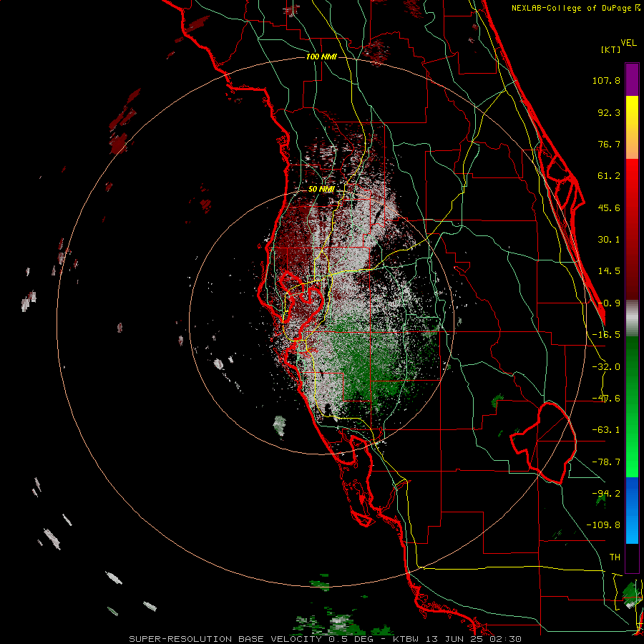Click the Super-Resolution Base Velocity caption
Viewport: 644px width, 644px height.
click(326, 639)
